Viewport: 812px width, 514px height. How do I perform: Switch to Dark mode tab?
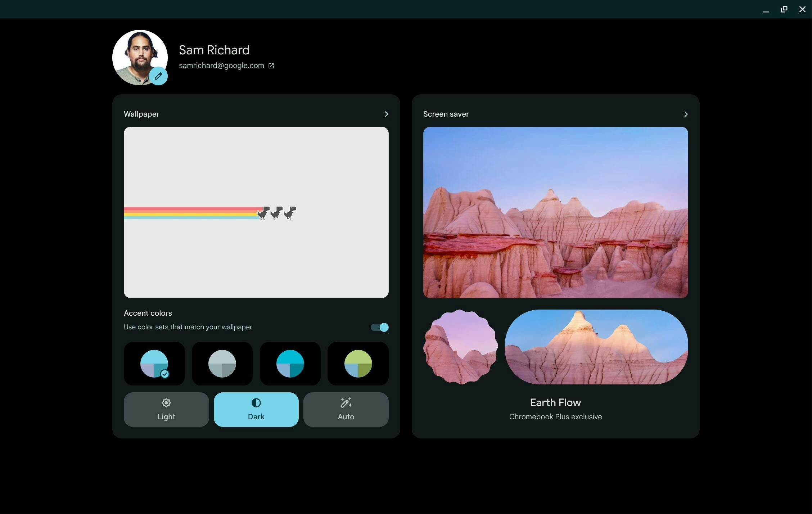pyautogui.click(x=256, y=409)
